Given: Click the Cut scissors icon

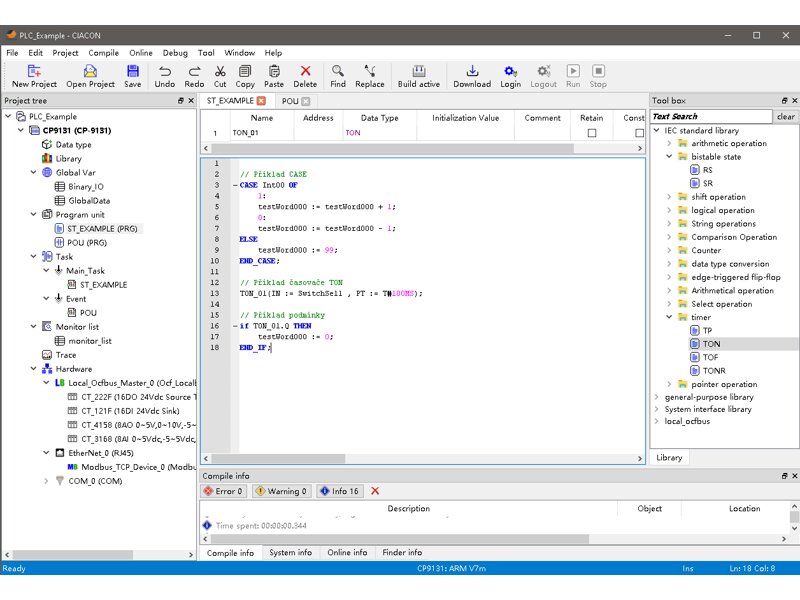Looking at the screenshot, I should [x=220, y=72].
